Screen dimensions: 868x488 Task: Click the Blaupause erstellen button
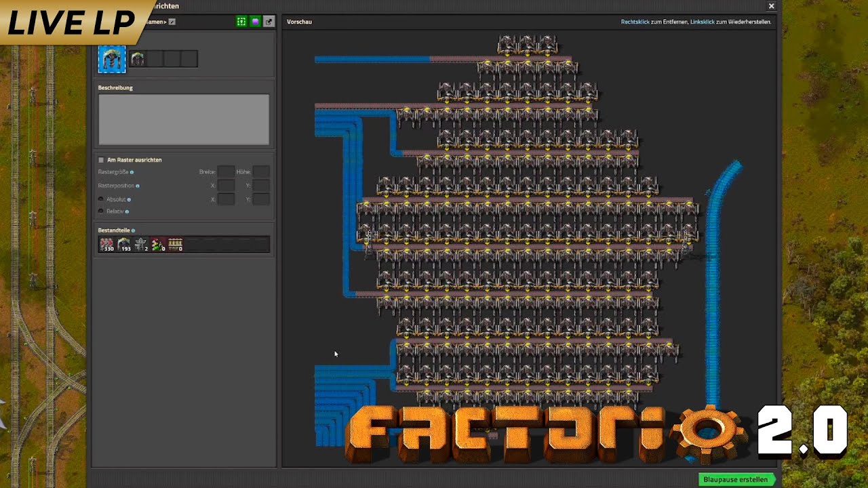click(x=736, y=479)
